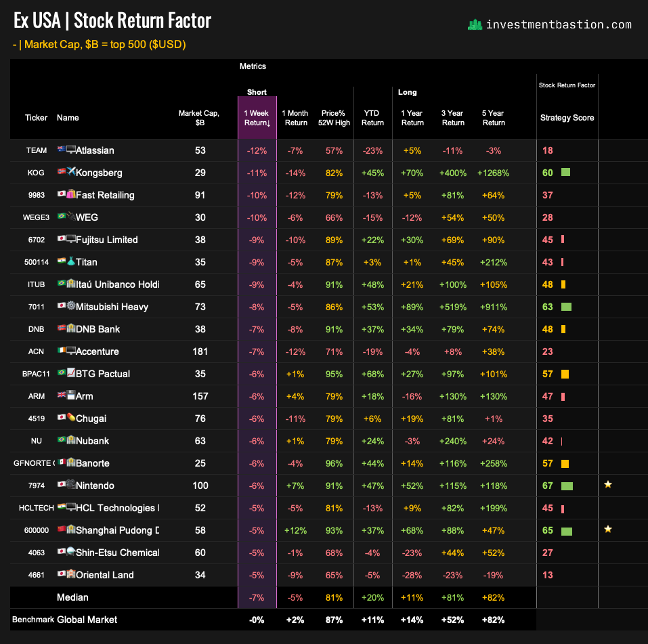Image resolution: width=648 pixels, height=644 pixels.
Task: Click the airplane icon next to Kongsberg
Action: pyautogui.click(x=71, y=171)
